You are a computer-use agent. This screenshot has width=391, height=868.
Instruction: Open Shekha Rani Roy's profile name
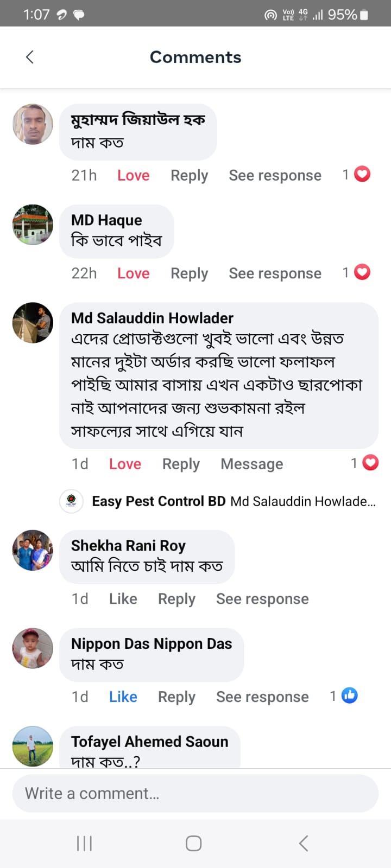[128, 545]
